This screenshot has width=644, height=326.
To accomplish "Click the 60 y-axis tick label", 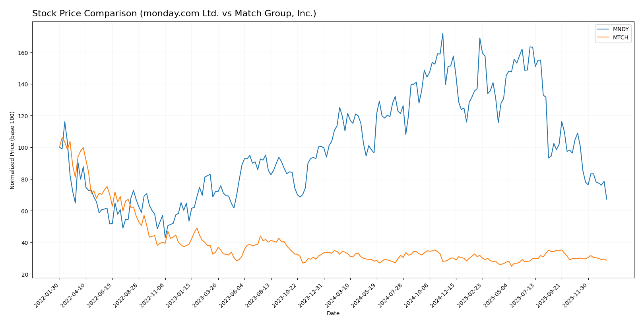I will (25, 211).
